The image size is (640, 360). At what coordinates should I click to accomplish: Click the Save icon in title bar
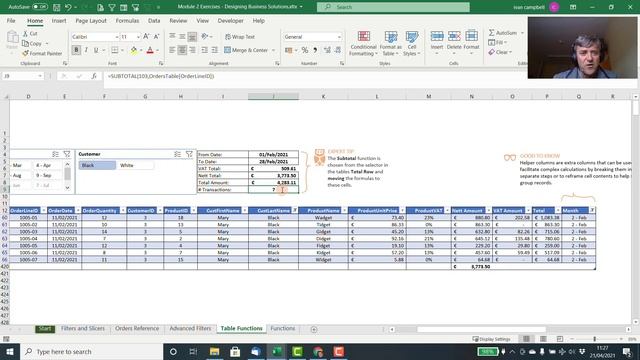[x=57, y=7]
